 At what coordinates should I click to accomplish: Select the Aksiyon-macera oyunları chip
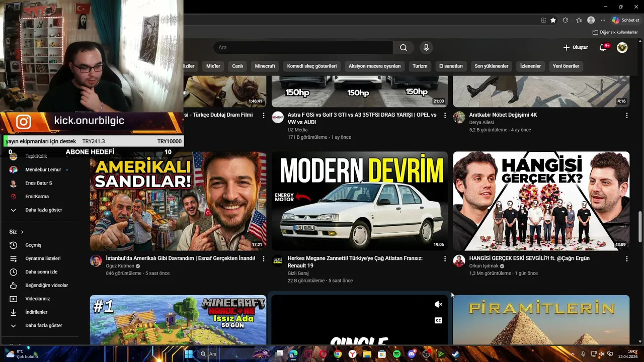[375, 66]
